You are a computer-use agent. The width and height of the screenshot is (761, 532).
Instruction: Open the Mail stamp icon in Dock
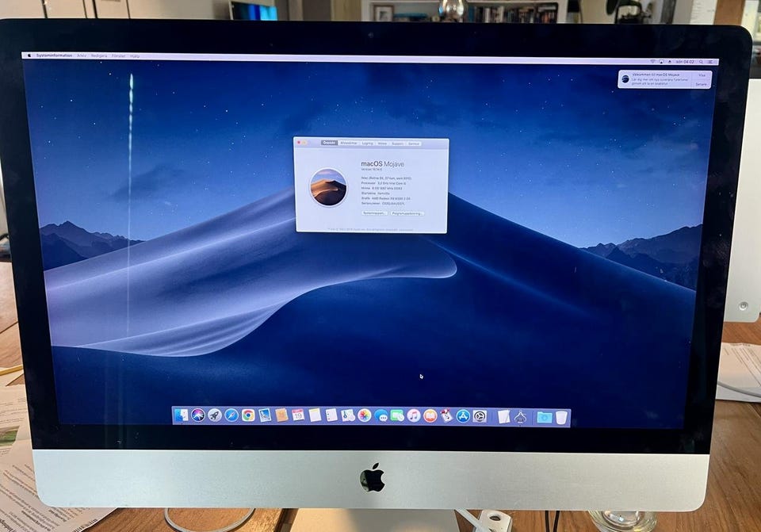click(265, 415)
